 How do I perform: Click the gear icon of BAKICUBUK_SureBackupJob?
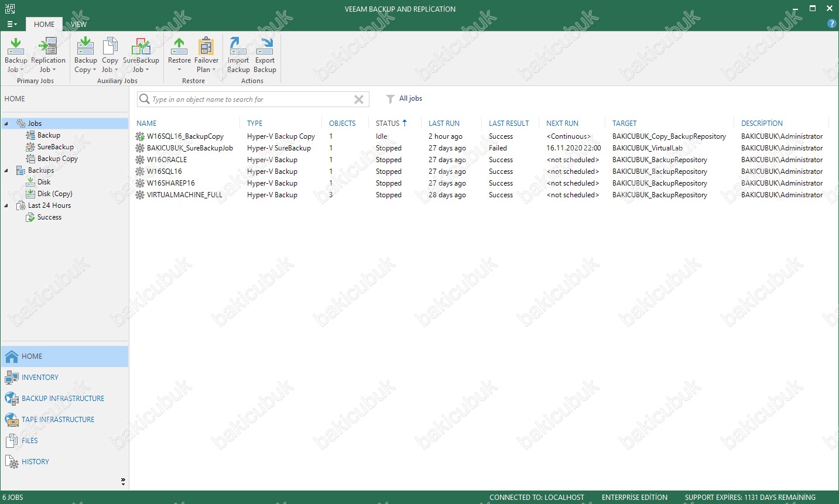(140, 148)
